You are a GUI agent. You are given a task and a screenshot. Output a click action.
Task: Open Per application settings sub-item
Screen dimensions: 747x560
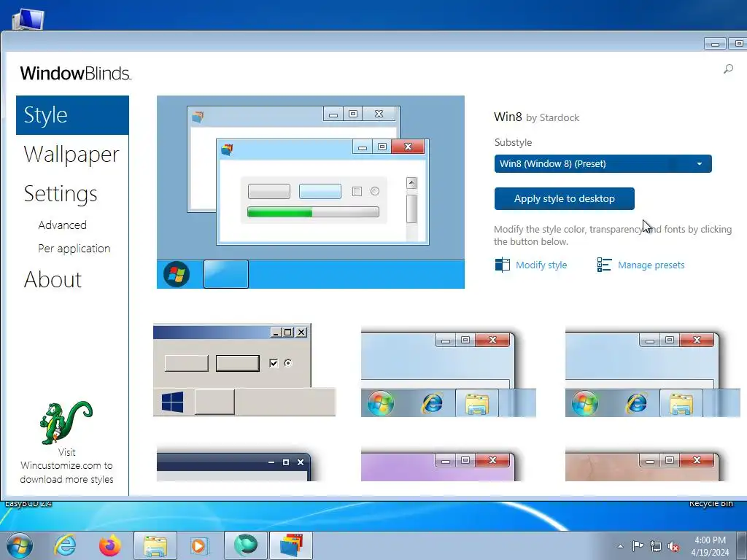click(74, 249)
